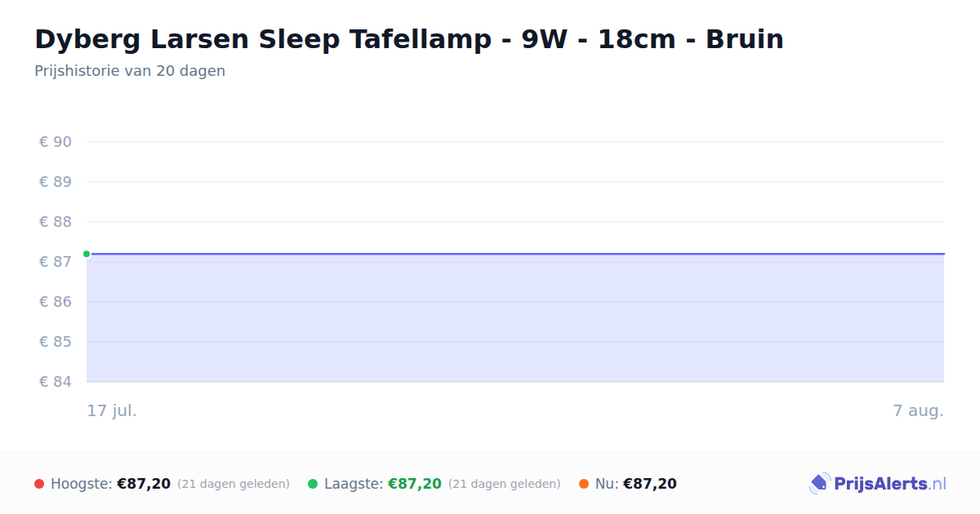The width and height of the screenshot is (980, 514).
Task: Open the PrijsAlerts.nl brand link
Action: tap(878, 484)
